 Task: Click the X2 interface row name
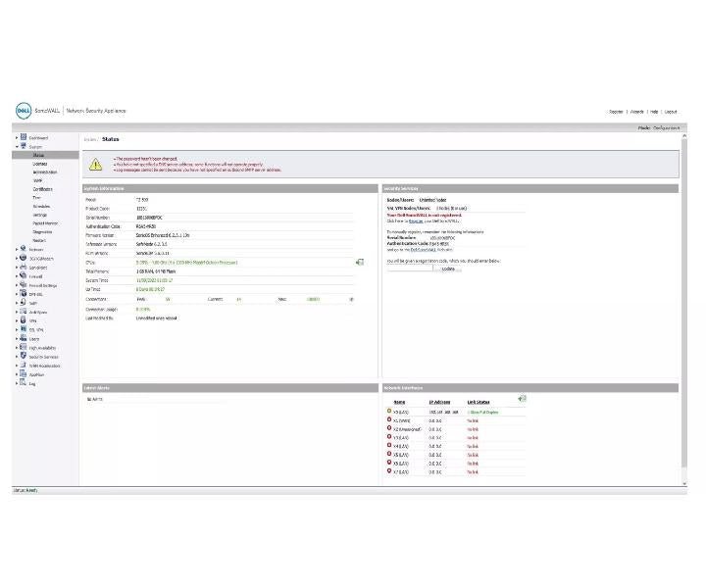click(407, 429)
